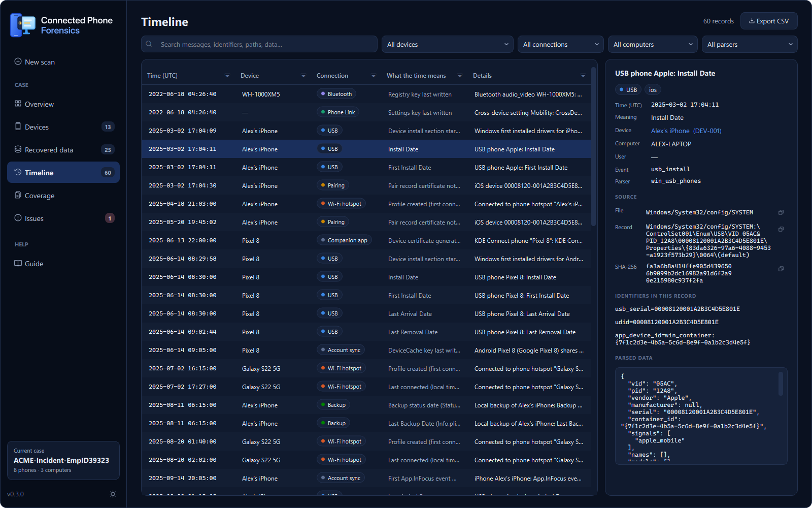Click the Issues warning icon
This screenshot has height=508, width=812.
click(18, 218)
